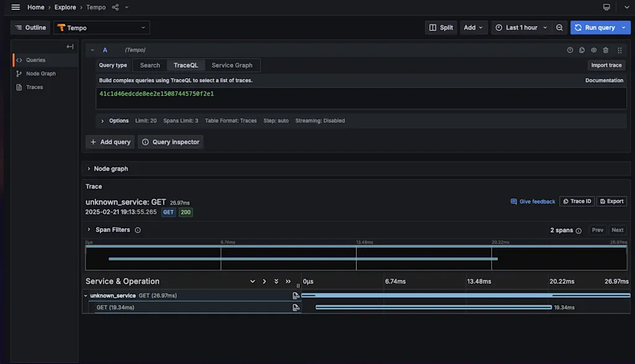Open the Query inspector
635x364 pixels.
[171, 142]
